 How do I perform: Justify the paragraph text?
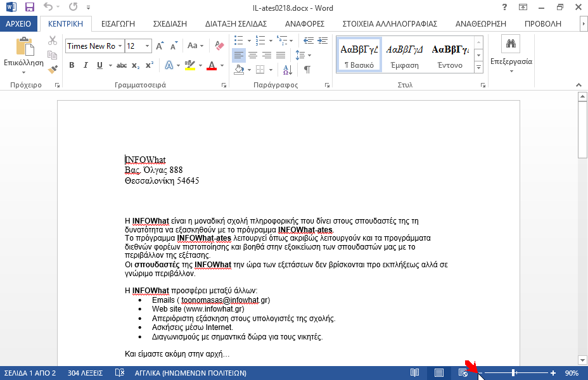281,56
